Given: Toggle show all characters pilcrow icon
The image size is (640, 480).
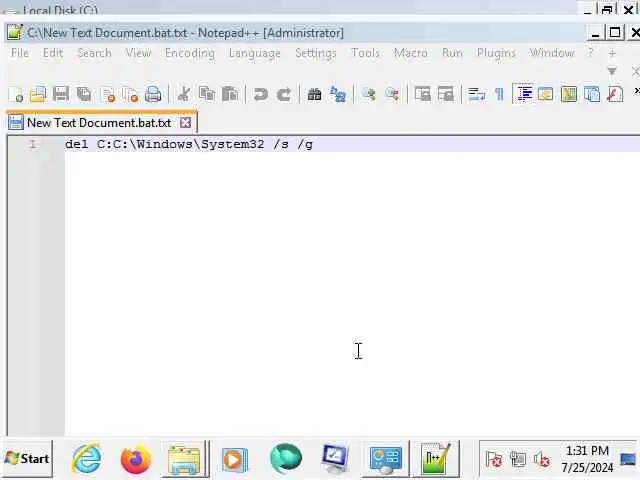Looking at the screenshot, I should tap(499, 94).
